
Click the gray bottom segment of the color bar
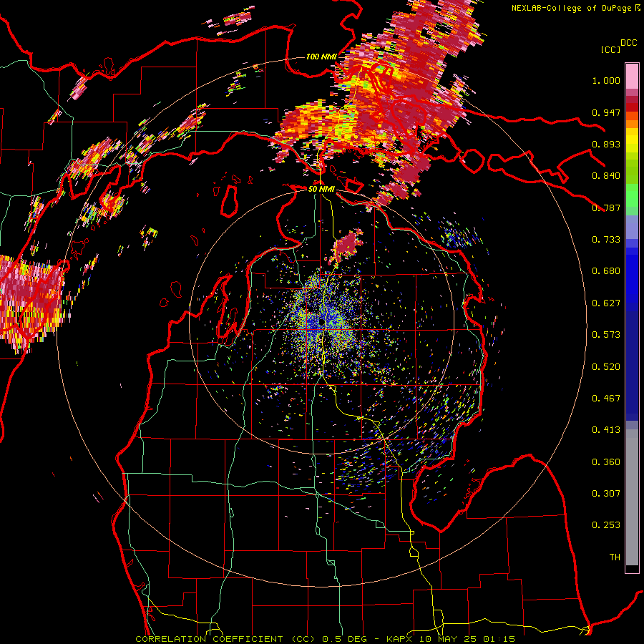[632, 497]
